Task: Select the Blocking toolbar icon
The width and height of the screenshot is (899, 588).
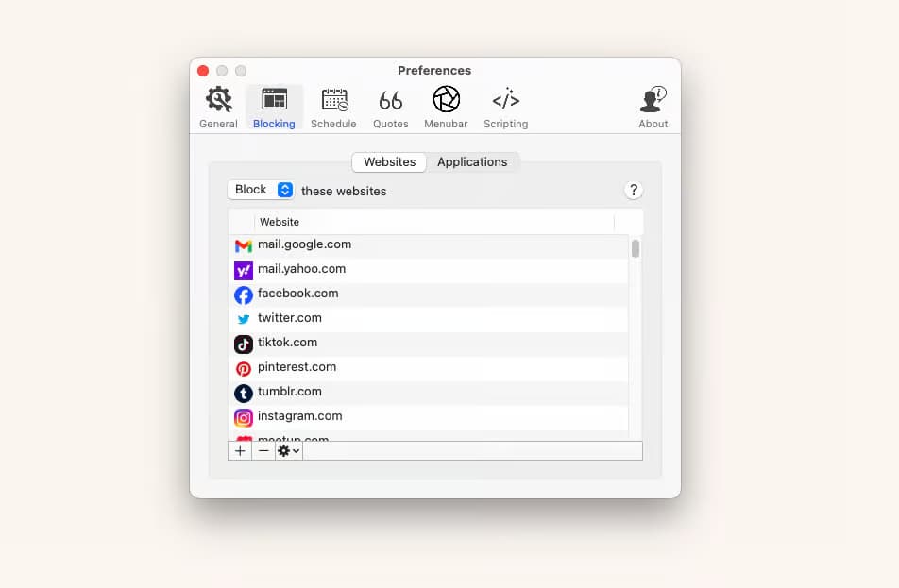Action: (x=274, y=107)
